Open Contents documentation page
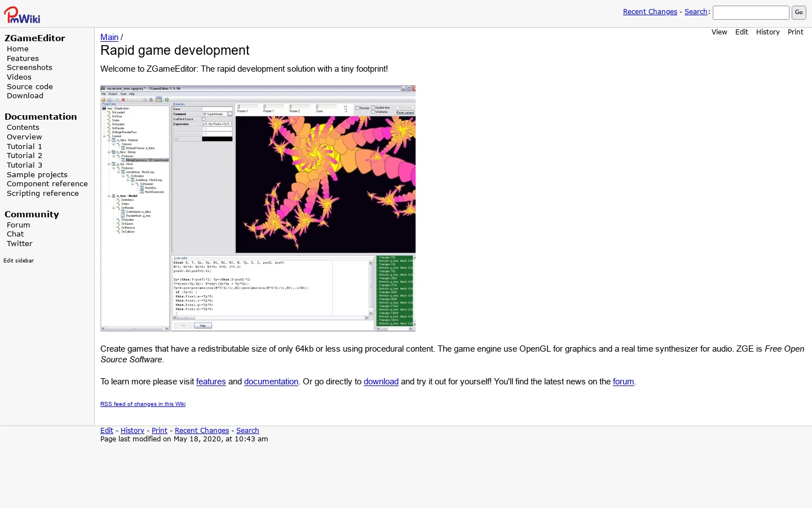Image resolution: width=812 pixels, height=508 pixels. [23, 128]
